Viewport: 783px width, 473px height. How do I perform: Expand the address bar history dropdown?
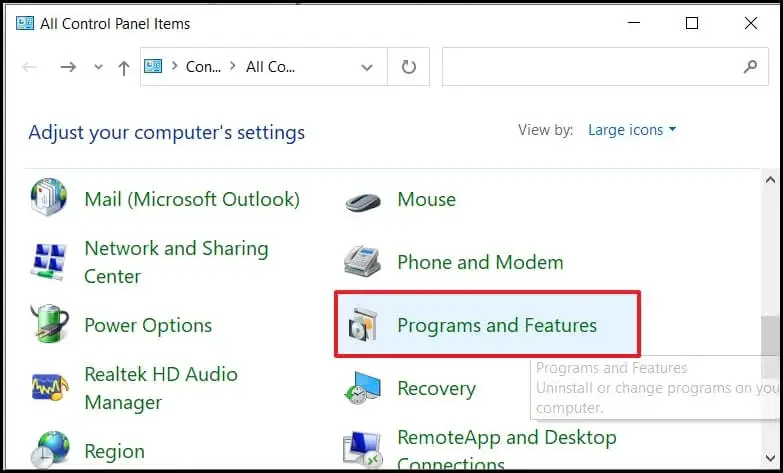click(x=367, y=67)
